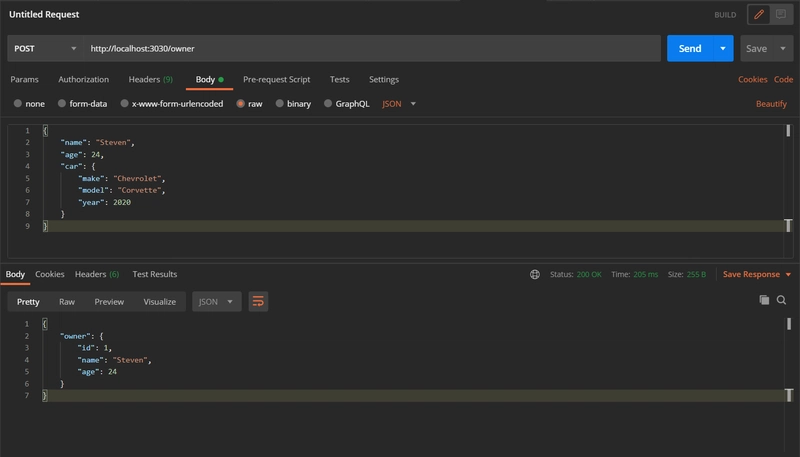Expand the Save button dropdown arrow
Image resolution: width=800 pixels, height=457 pixels.
[783, 48]
